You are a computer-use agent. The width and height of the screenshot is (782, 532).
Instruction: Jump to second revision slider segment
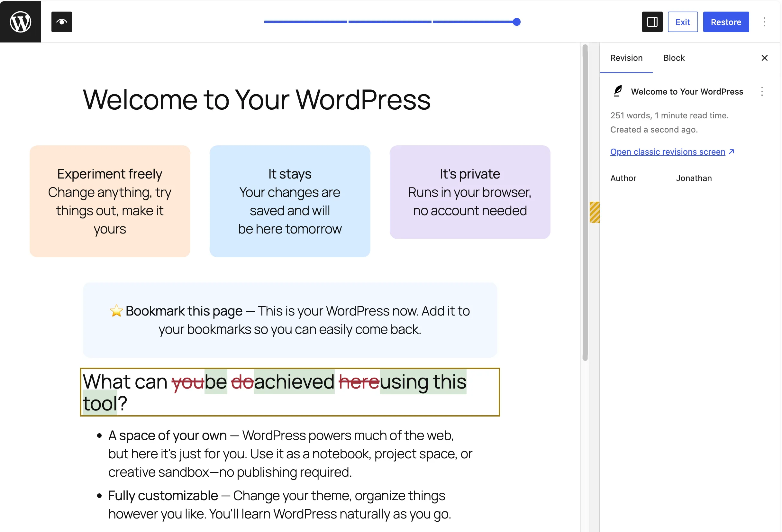point(390,22)
